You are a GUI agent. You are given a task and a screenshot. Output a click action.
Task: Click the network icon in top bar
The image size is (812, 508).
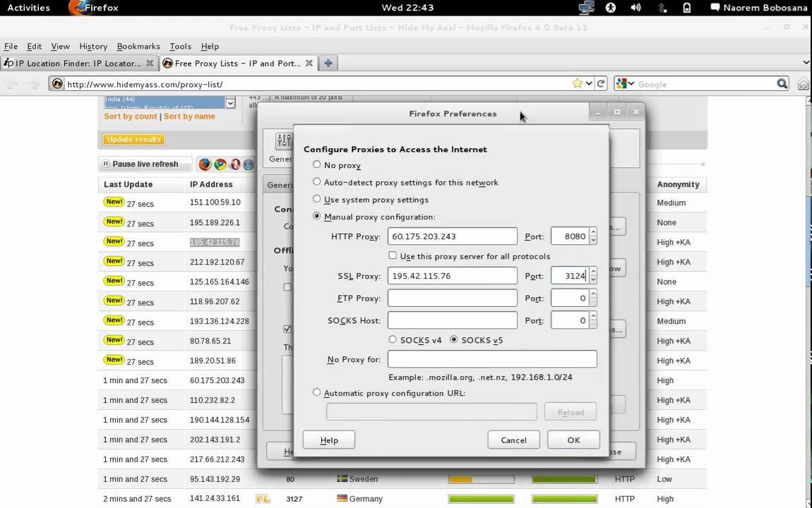[x=586, y=8]
